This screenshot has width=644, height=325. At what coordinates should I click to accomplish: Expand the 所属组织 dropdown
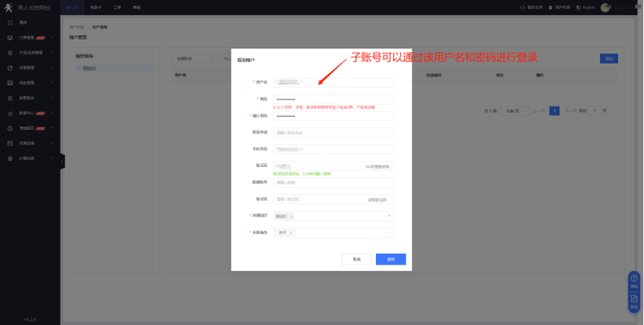tap(390, 216)
